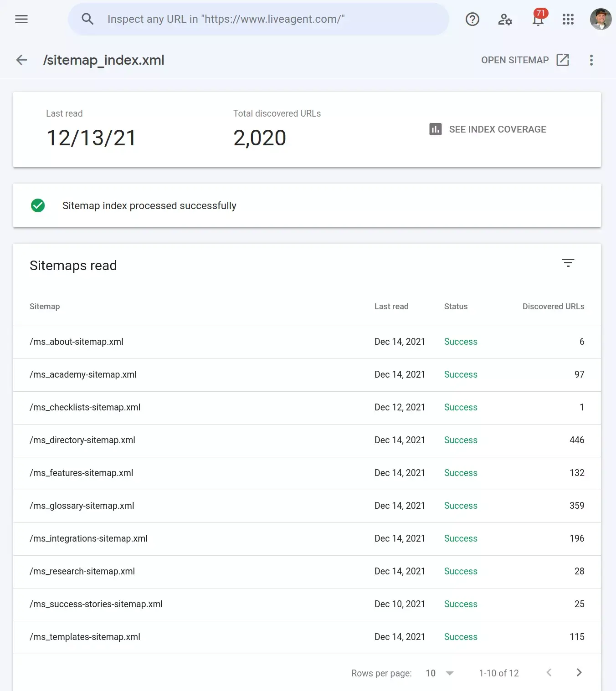The width and height of the screenshot is (616, 691).
Task: Click the back arrow next to sitemap_index.xml
Action: click(x=21, y=60)
